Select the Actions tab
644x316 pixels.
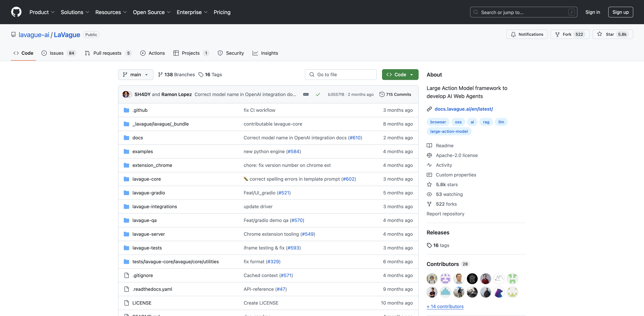tap(152, 53)
